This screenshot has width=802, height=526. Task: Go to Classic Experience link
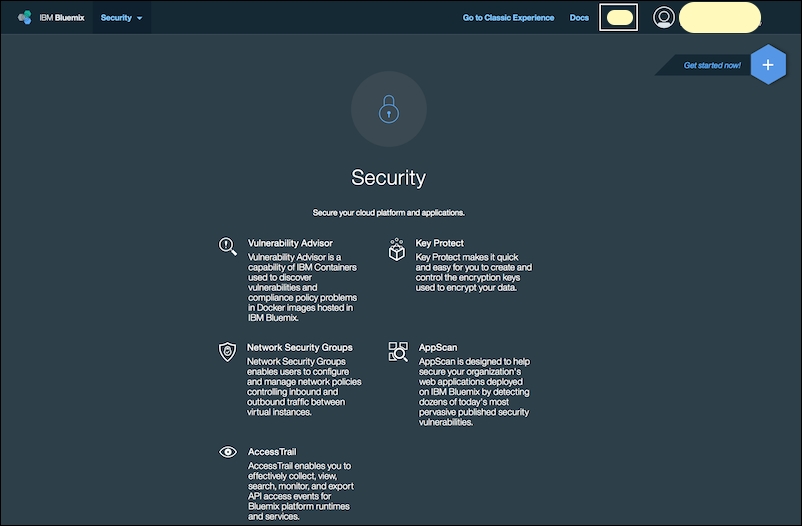coord(508,17)
